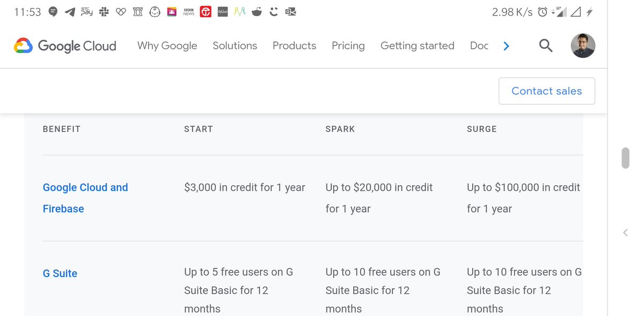Tap the Google Cloud logo
This screenshot has height=316, width=644.
(65, 46)
